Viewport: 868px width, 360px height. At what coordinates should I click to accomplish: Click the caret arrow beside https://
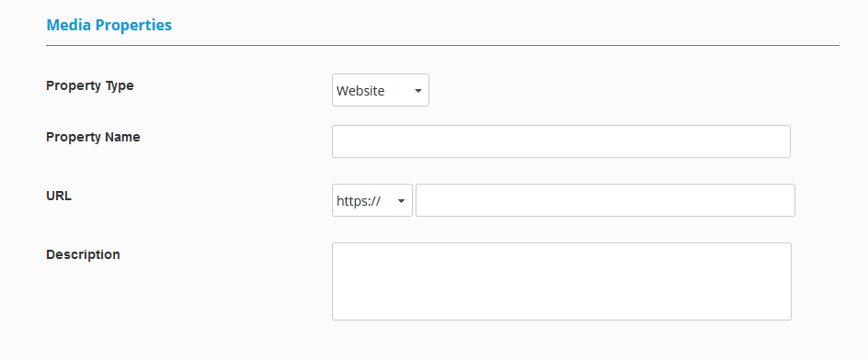pos(401,201)
